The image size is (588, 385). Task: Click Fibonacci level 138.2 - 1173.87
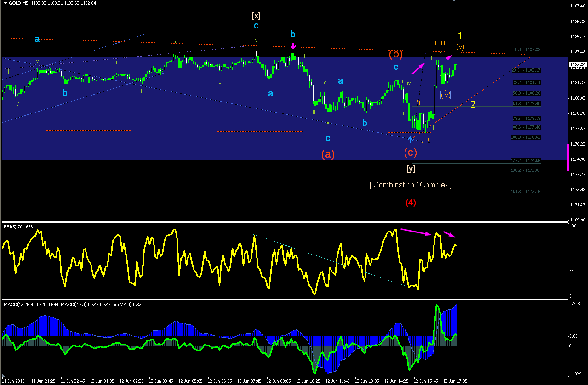[x=525, y=170]
